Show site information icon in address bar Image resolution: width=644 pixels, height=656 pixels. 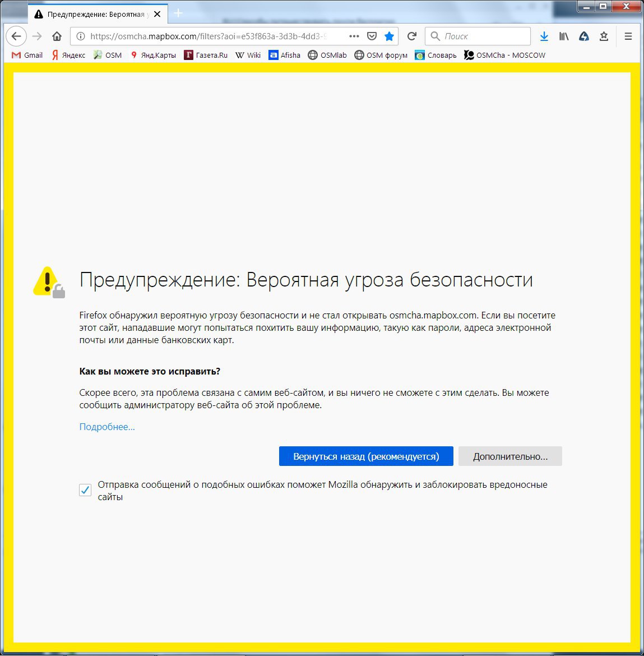(81, 36)
